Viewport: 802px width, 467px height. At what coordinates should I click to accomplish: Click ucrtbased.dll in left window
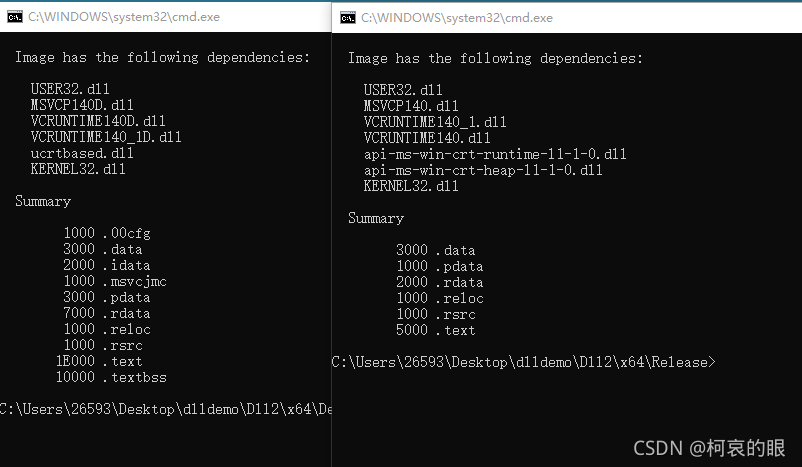[x=82, y=153]
